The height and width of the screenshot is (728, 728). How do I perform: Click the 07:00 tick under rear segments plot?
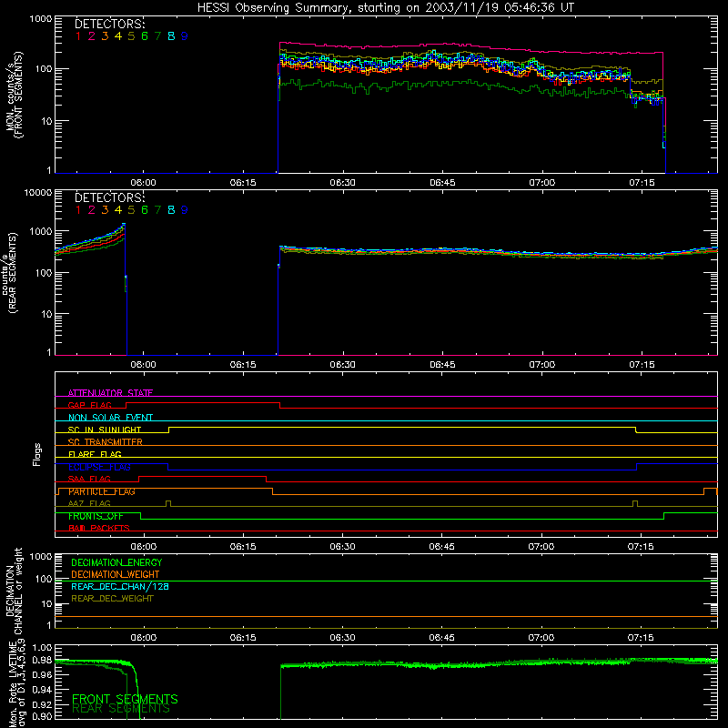pyautogui.click(x=541, y=365)
